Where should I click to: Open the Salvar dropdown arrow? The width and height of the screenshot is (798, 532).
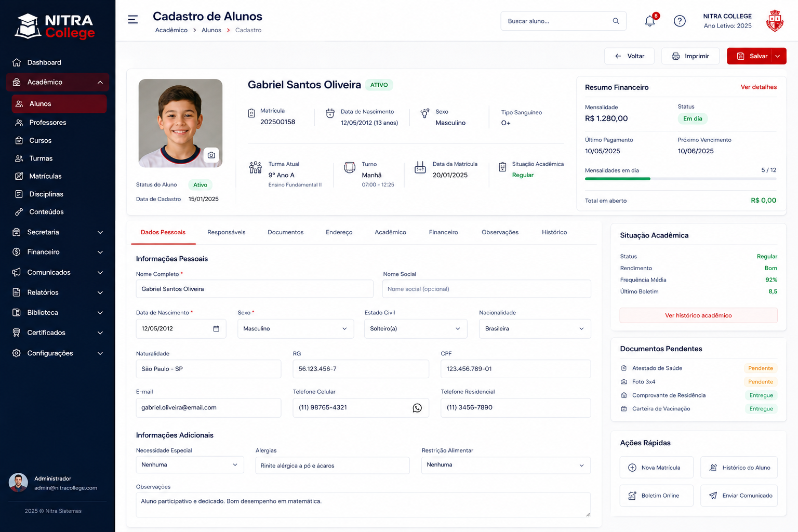[778, 56]
